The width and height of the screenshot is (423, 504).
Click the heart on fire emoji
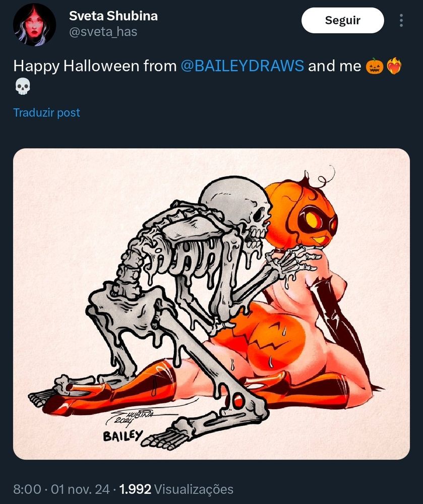pos(394,66)
